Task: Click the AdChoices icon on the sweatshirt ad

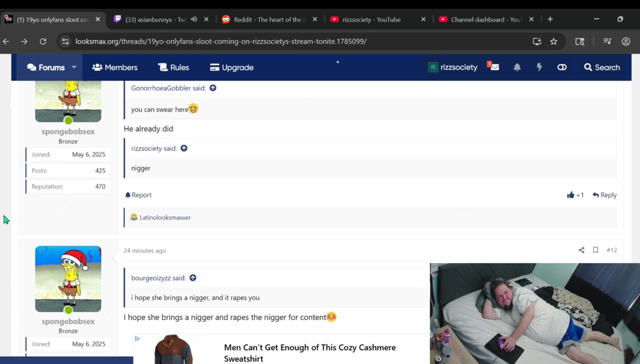Action: pyautogui.click(x=137, y=338)
